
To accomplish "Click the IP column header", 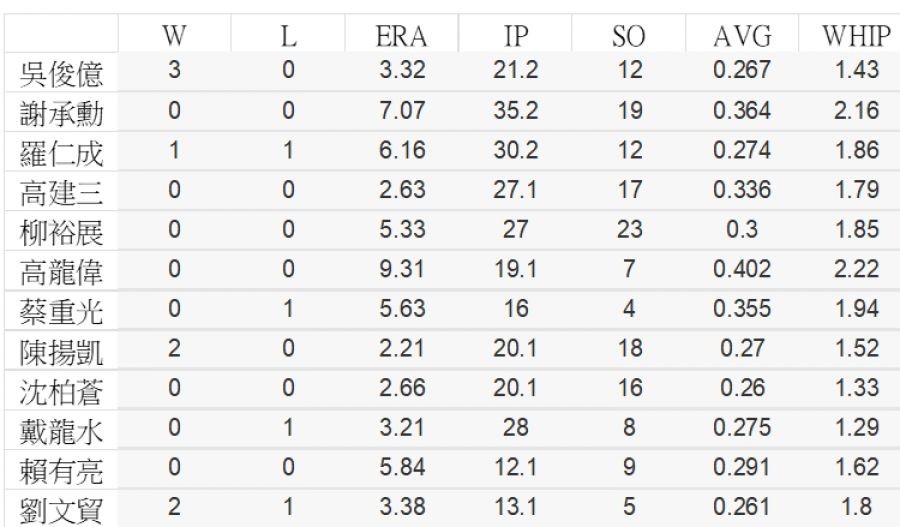I will click(x=516, y=38).
